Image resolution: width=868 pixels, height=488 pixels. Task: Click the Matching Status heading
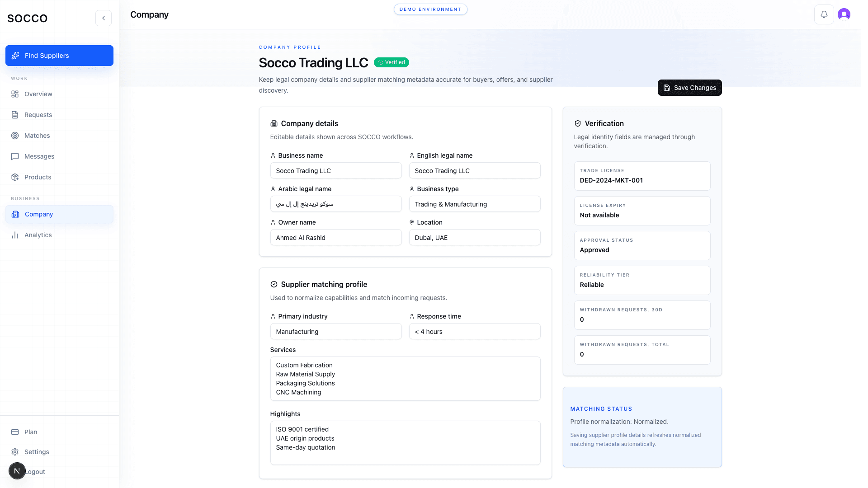(x=601, y=409)
